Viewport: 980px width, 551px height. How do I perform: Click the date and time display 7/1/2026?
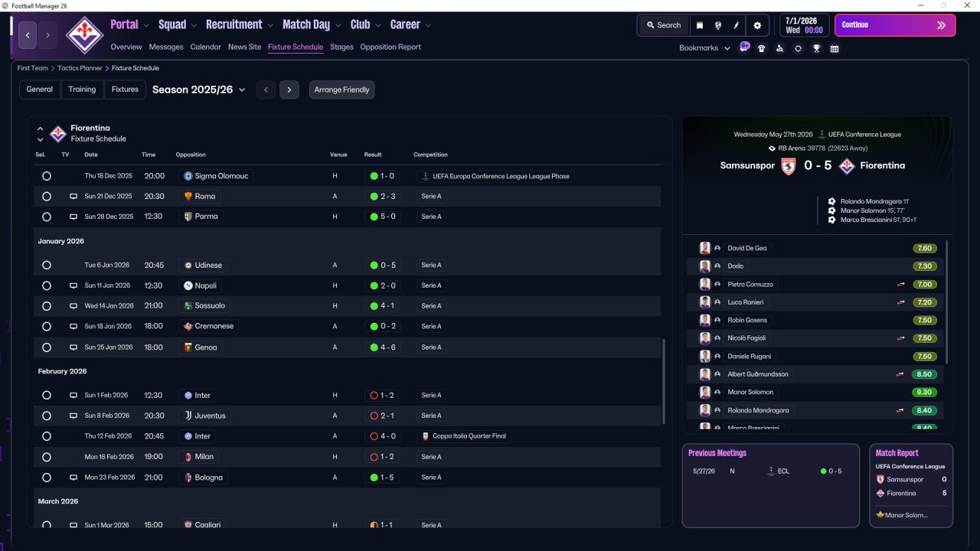tap(804, 25)
